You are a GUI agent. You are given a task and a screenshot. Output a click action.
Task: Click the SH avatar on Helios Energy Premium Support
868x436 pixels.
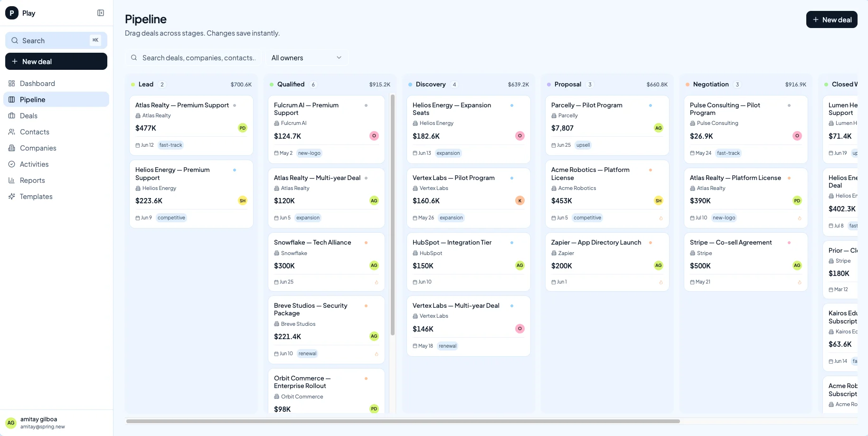point(243,200)
